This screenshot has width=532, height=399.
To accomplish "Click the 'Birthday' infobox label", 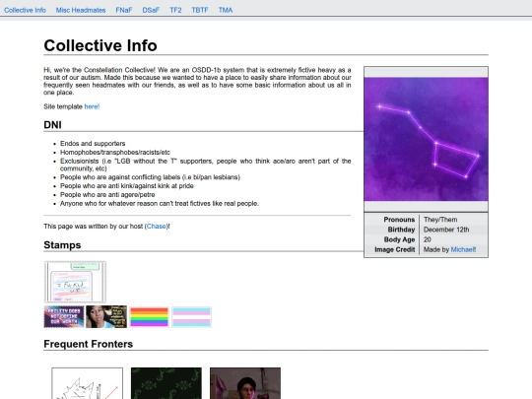I will 401,230.
